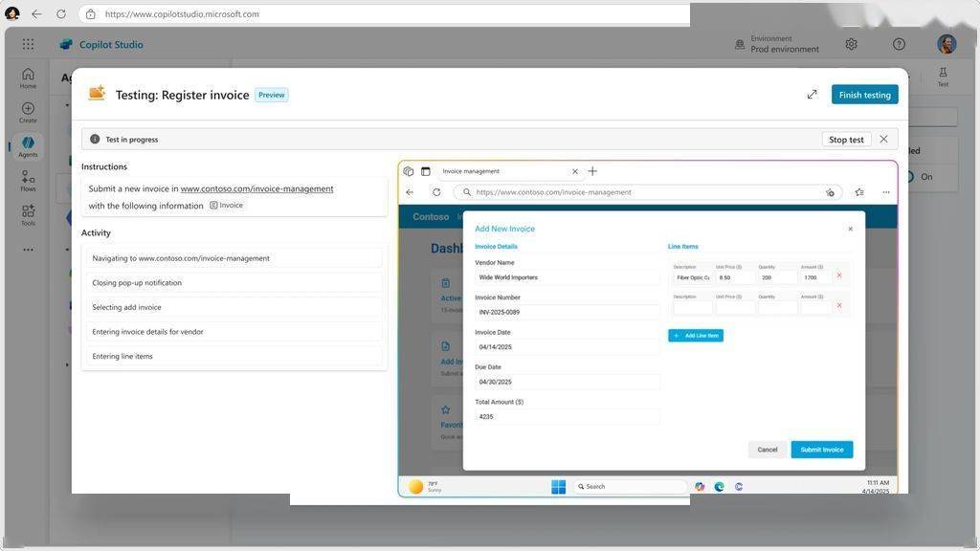
Task: Click first line item Unit Price field
Action: [x=735, y=277]
